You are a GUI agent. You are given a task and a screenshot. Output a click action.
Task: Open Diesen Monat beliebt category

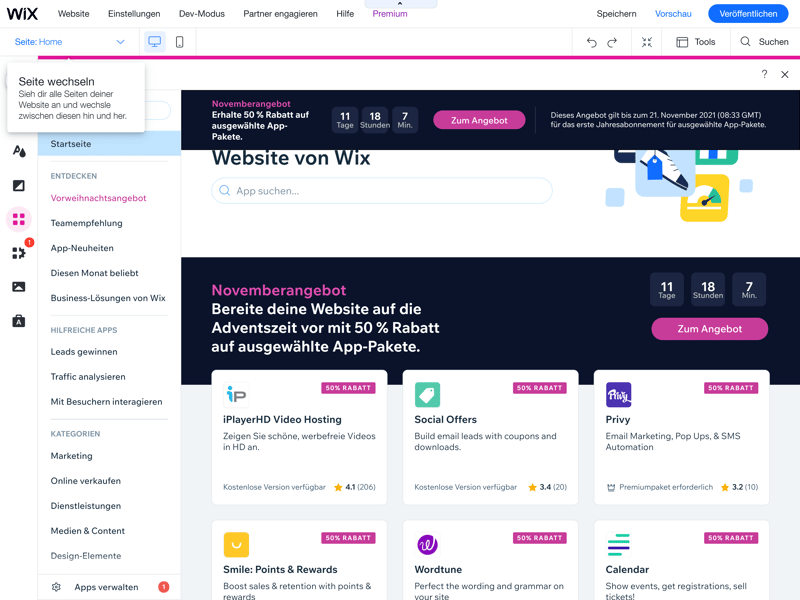click(94, 273)
